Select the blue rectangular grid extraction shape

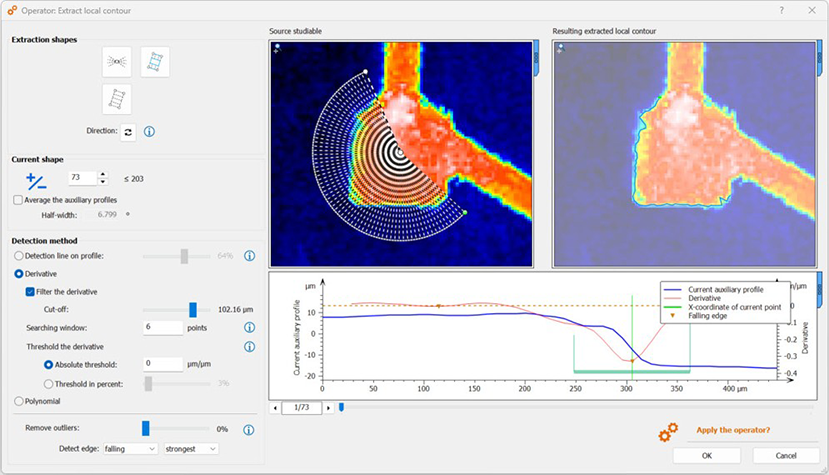click(x=155, y=62)
